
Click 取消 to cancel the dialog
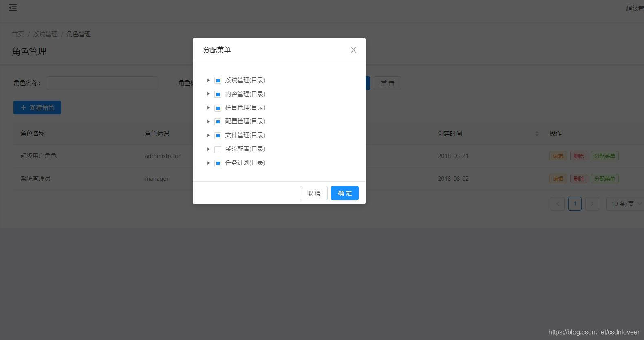pyautogui.click(x=314, y=193)
